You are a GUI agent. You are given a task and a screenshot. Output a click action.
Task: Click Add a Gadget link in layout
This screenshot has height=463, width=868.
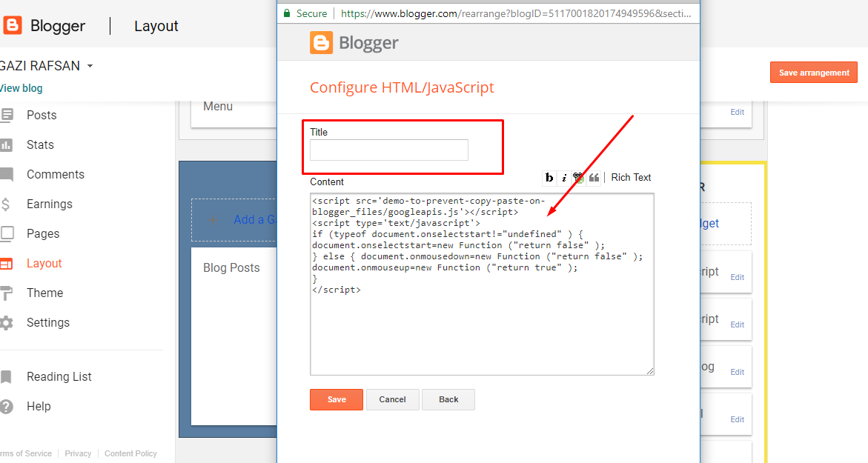tap(255, 219)
